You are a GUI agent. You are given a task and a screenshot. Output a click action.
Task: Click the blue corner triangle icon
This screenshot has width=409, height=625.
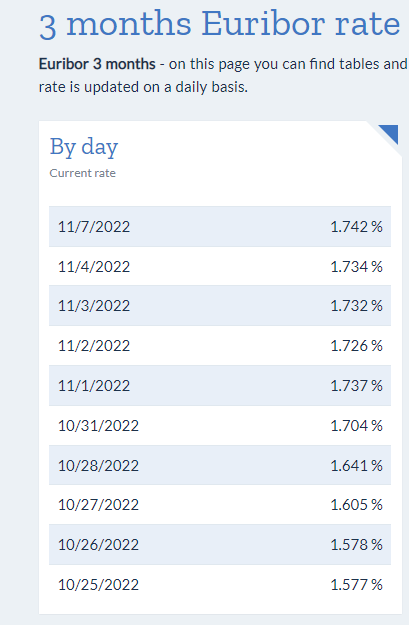point(391,132)
